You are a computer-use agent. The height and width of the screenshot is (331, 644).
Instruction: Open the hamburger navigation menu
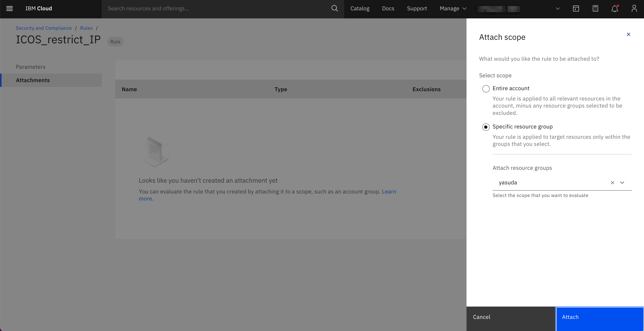(x=10, y=9)
